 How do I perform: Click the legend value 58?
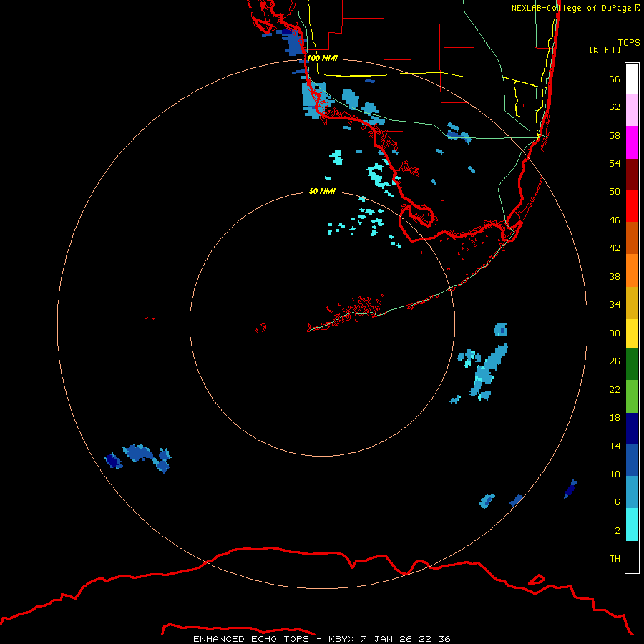click(x=615, y=135)
